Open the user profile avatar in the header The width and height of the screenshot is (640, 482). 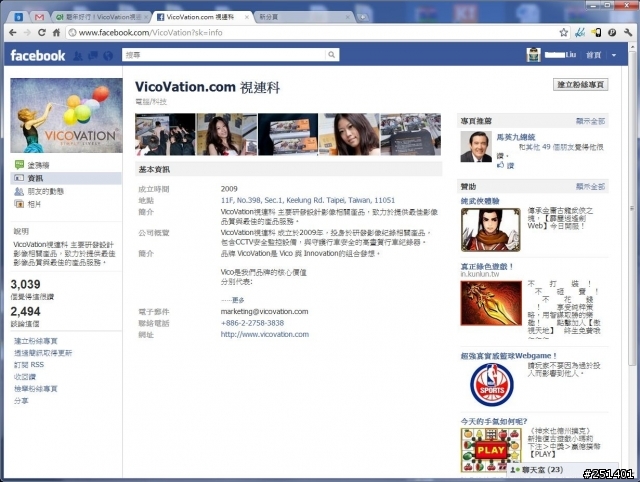[x=533, y=55]
